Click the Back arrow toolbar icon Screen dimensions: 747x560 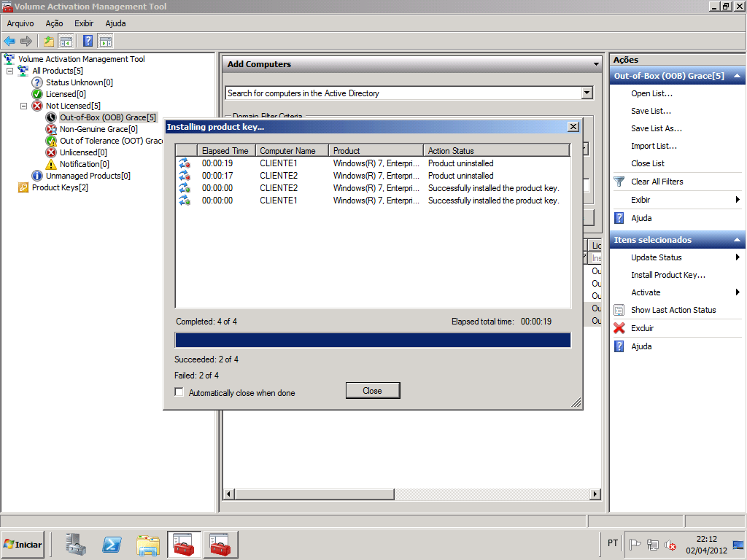tap(9, 42)
